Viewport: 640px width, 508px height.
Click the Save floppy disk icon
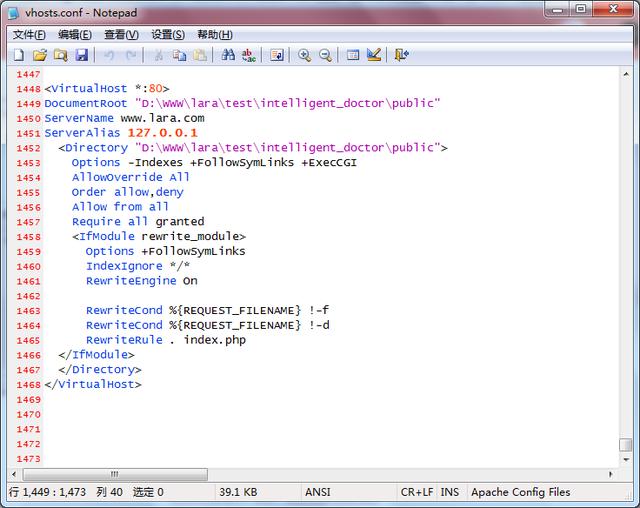pyautogui.click(x=82, y=55)
